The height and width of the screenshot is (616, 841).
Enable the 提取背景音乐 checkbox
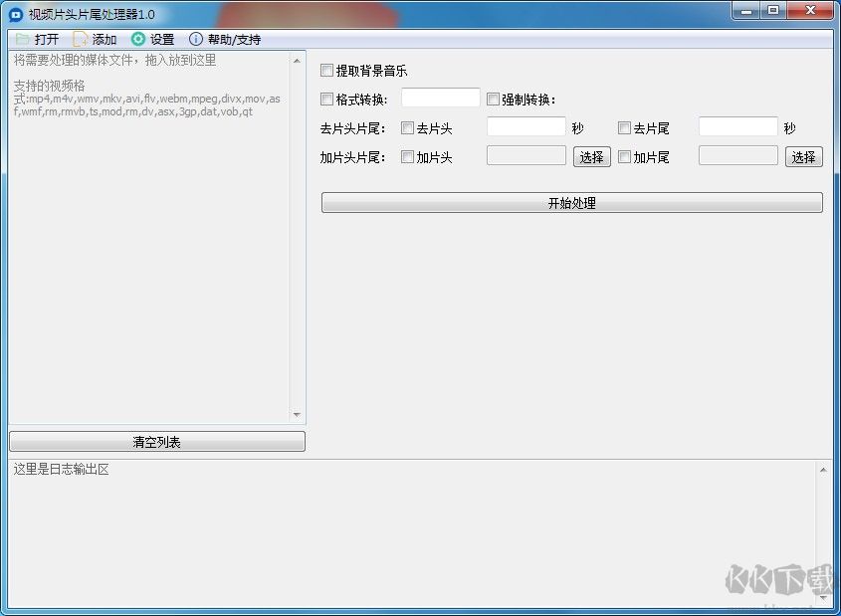(x=326, y=71)
